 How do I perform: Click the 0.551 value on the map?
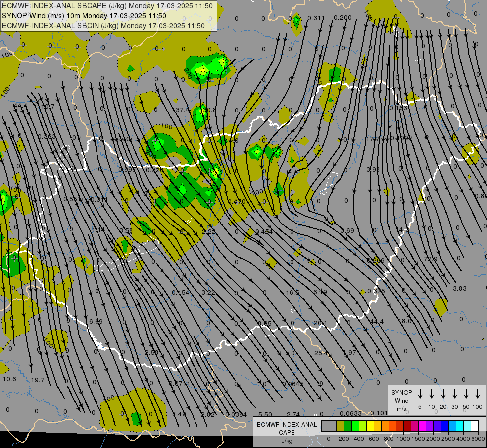click(x=72, y=199)
